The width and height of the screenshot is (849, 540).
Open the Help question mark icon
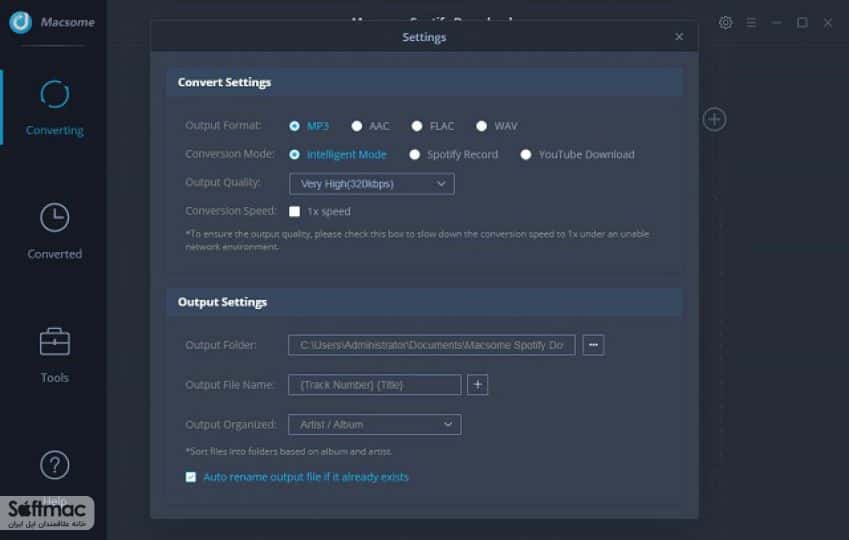point(54,465)
